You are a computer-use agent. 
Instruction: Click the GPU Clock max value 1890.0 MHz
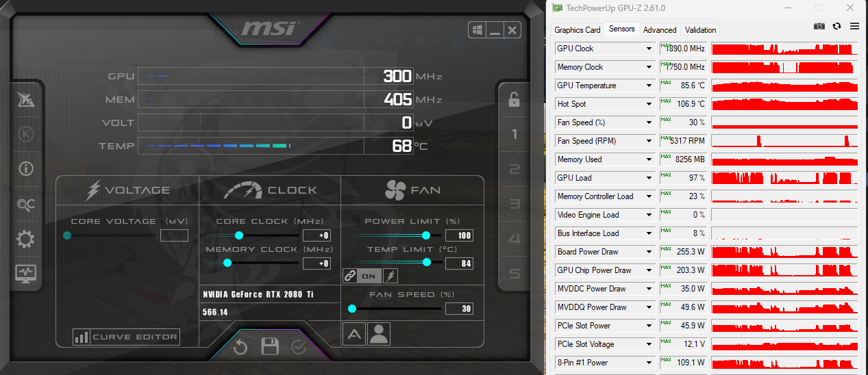pos(683,49)
